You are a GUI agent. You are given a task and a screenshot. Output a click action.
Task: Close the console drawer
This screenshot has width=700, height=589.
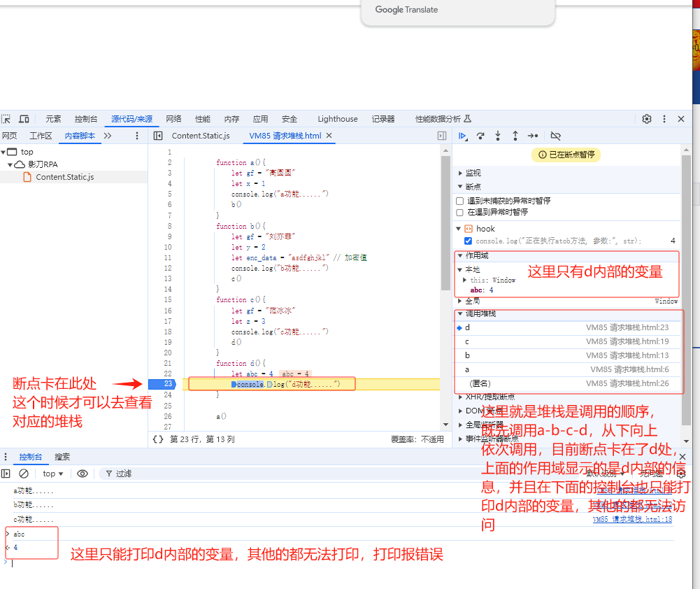point(682,457)
